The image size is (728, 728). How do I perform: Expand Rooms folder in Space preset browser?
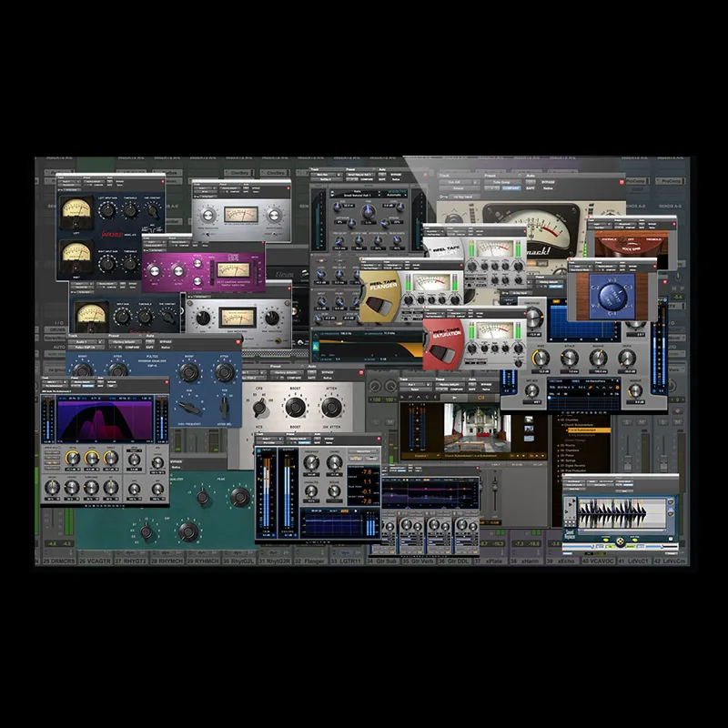pos(560,445)
